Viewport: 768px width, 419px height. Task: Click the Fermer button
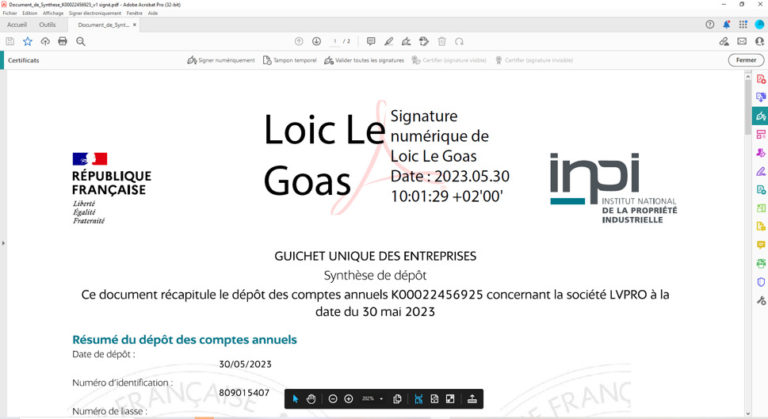coord(745,60)
